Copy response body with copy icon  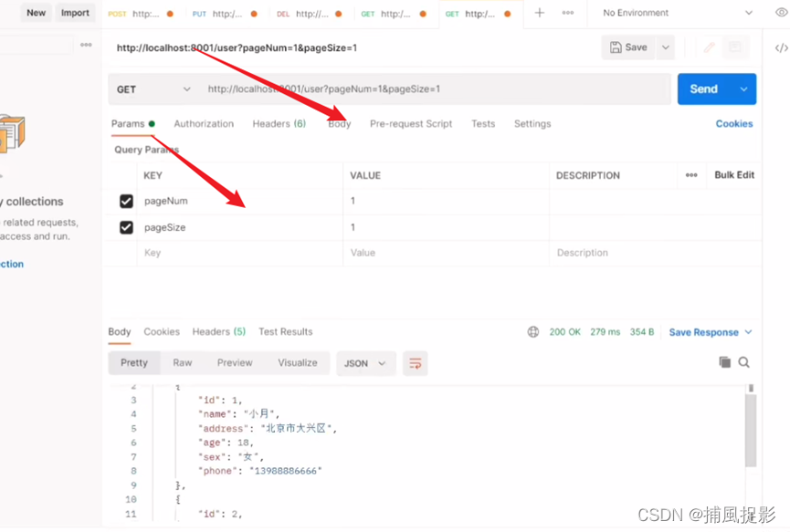pyautogui.click(x=724, y=362)
